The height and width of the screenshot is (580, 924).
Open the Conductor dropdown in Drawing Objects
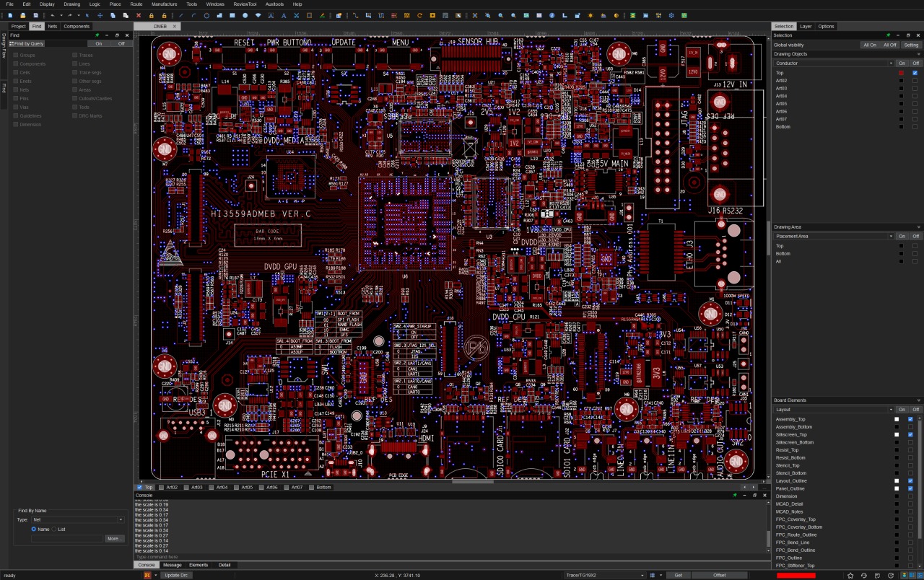(833, 63)
